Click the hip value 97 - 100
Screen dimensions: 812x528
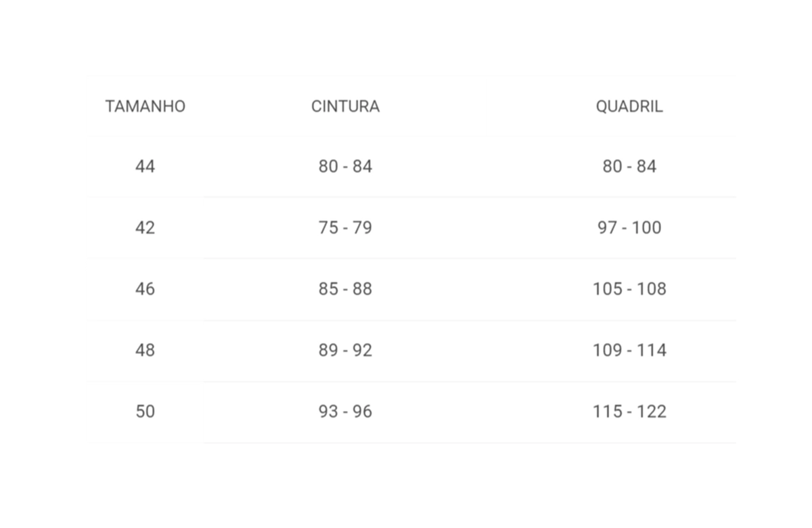(x=629, y=227)
